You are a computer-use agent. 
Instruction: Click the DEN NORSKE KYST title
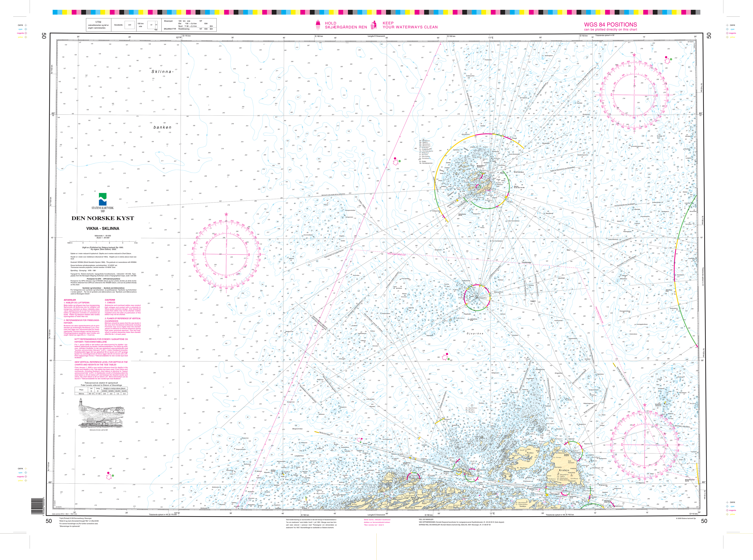103,218
